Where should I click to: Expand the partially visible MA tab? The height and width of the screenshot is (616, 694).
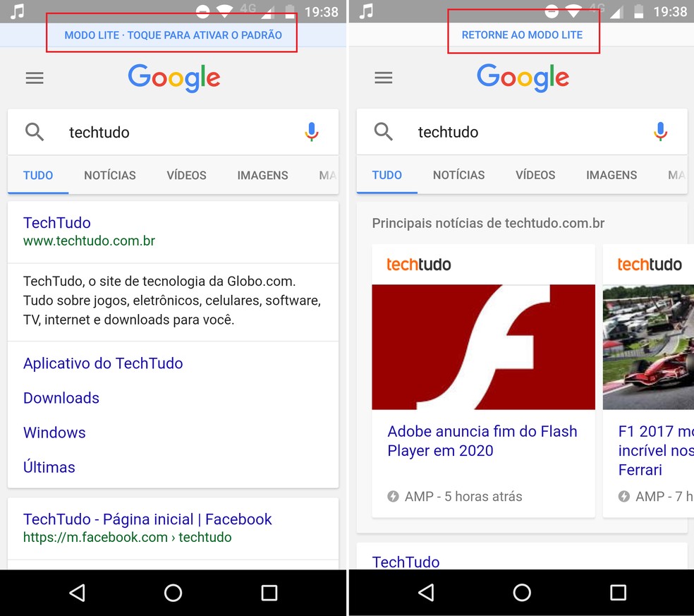coord(328,175)
